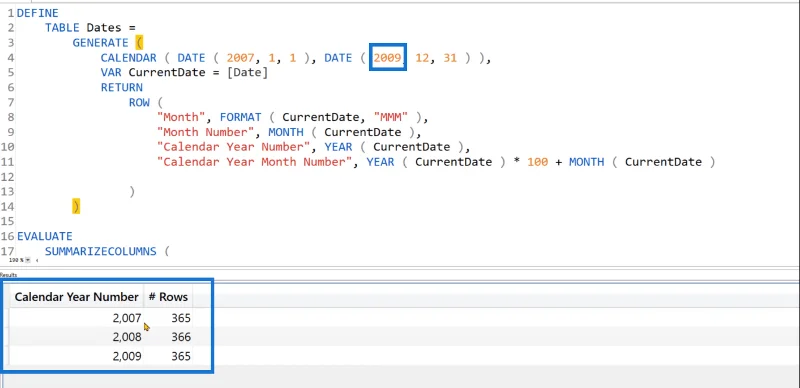Place cursor on DEFINE keyword
The image size is (800, 388).
point(38,13)
